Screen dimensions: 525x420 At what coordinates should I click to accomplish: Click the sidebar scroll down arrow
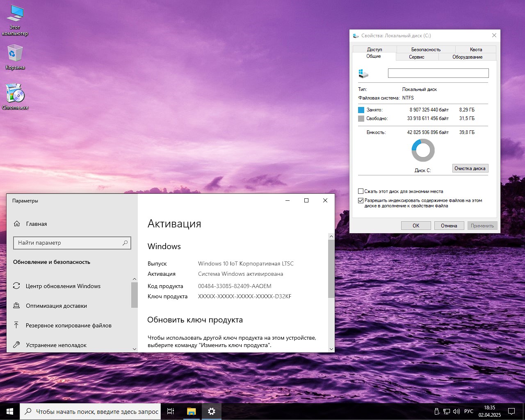(135, 349)
